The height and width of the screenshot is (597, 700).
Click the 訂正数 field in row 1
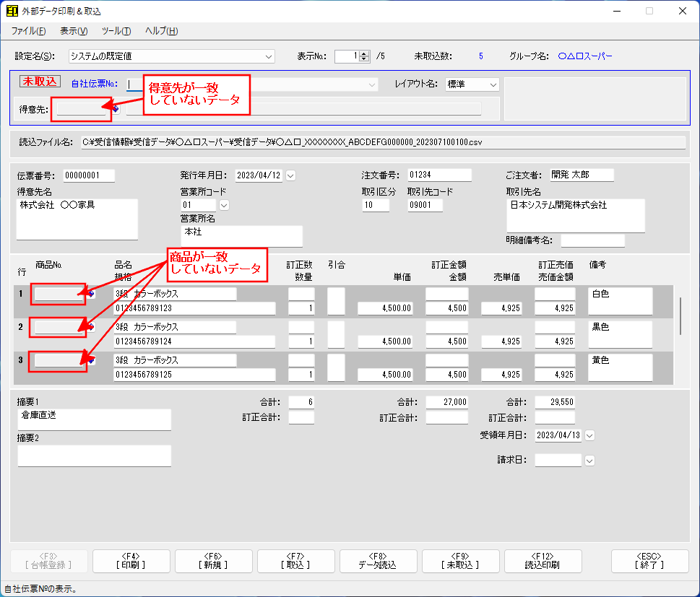click(301, 294)
